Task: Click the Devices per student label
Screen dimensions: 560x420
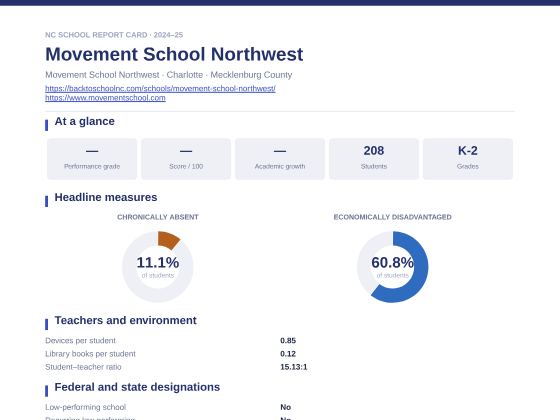Action: click(80, 341)
